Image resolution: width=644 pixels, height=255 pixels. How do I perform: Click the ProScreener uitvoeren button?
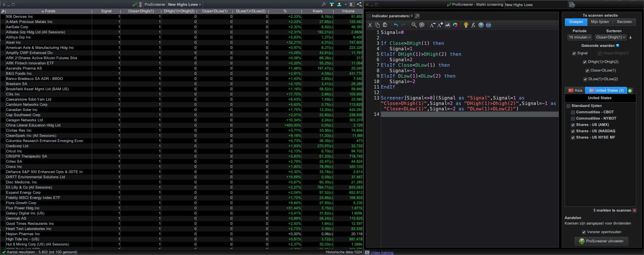pyautogui.click(x=601, y=241)
